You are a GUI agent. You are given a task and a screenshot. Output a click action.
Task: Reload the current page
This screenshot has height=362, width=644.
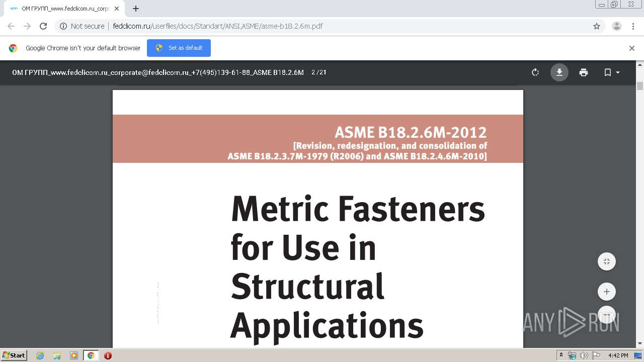click(43, 26)
